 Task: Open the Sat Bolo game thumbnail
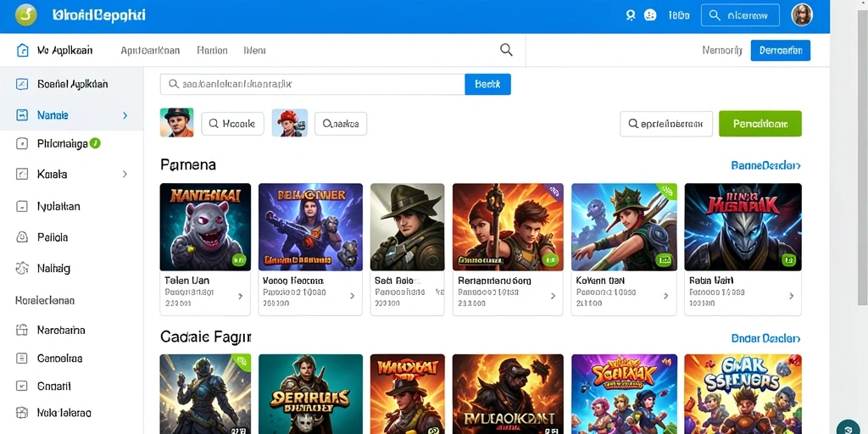click(x=408, y=227)
